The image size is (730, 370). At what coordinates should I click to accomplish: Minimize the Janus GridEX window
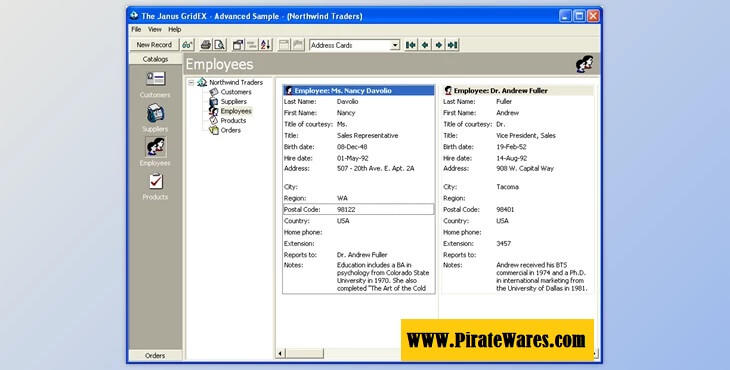coord(565,16)
